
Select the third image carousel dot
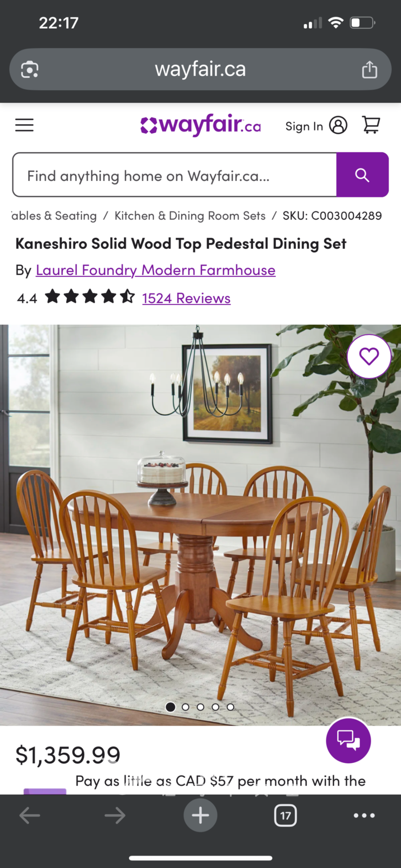[200, 707]
